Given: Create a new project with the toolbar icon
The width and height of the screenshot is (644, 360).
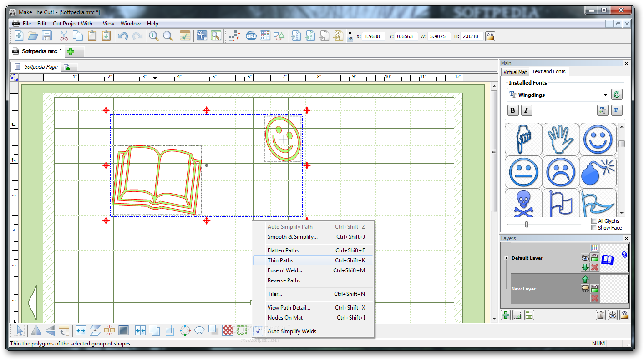Looking at the screenshot, I should [19, 36].
